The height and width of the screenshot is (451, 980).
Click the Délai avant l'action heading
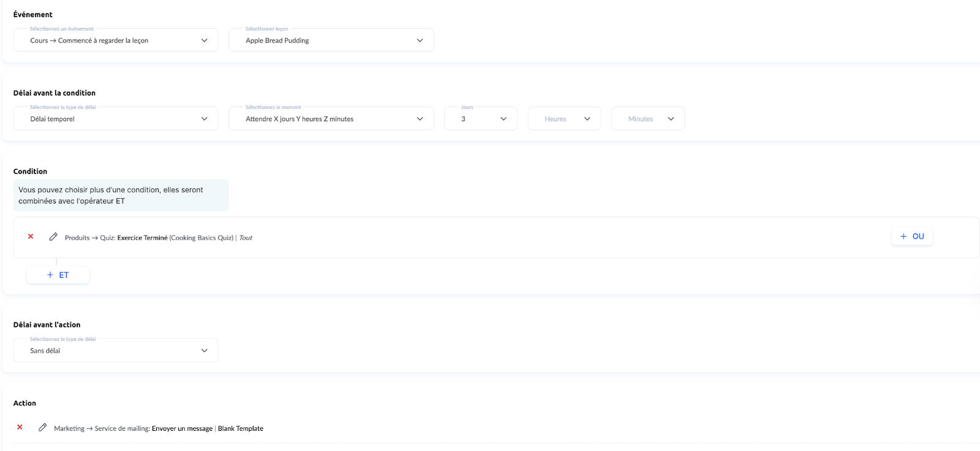[47, 325]
